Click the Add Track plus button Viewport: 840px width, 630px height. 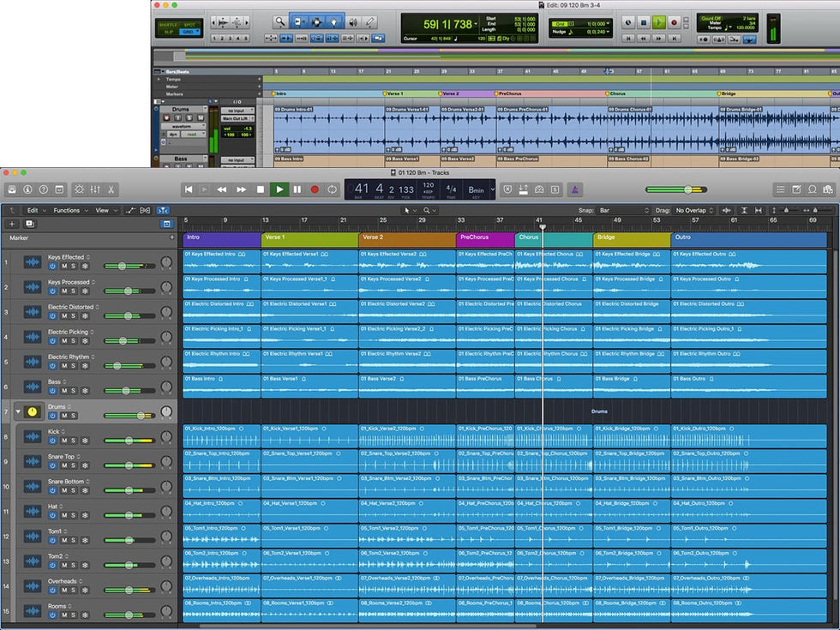12,224
